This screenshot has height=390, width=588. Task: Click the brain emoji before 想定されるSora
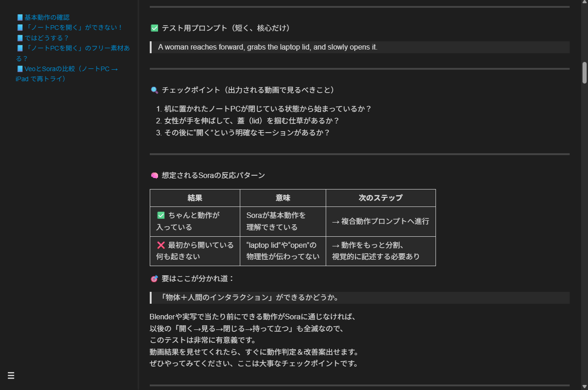[154, 176]
